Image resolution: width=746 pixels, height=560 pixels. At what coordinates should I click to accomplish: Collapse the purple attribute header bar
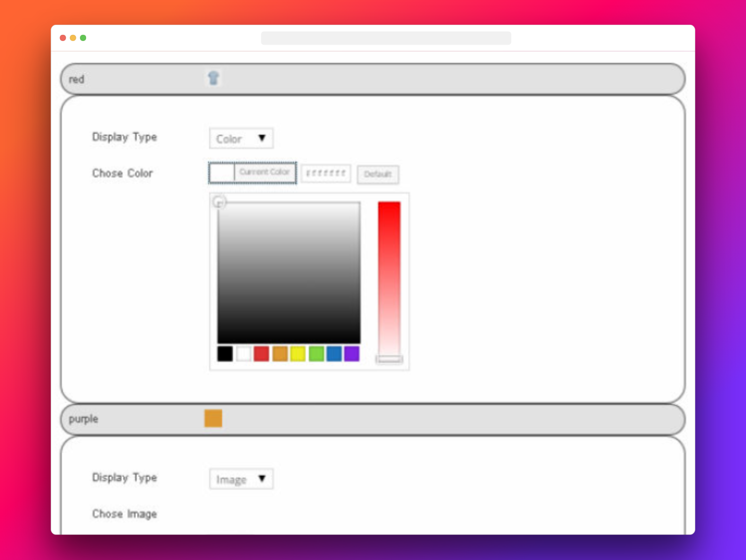click(373, 419)
